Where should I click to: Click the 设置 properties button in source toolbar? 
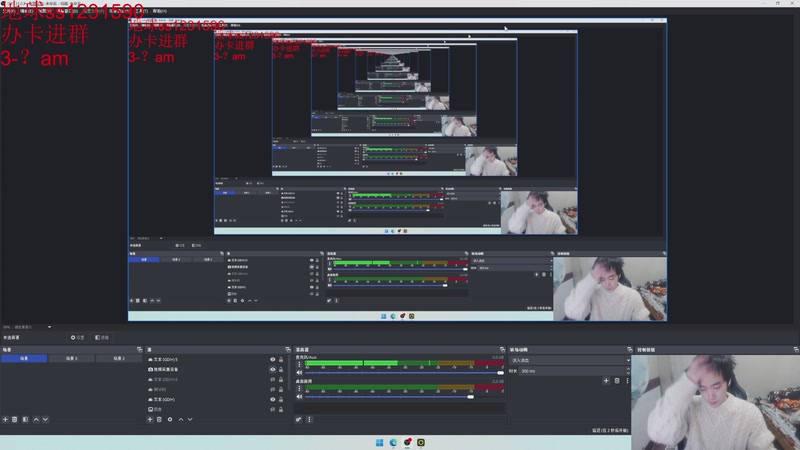78,337
